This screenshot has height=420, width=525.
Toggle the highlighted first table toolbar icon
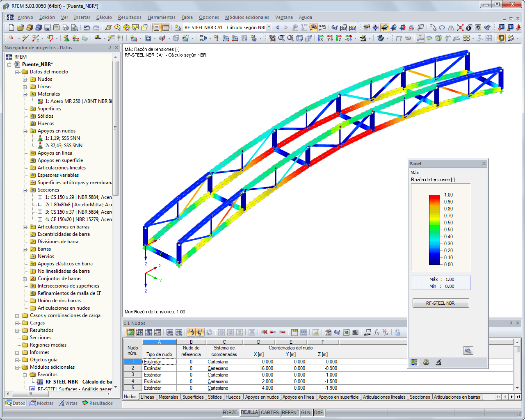[x=130, y=332]
